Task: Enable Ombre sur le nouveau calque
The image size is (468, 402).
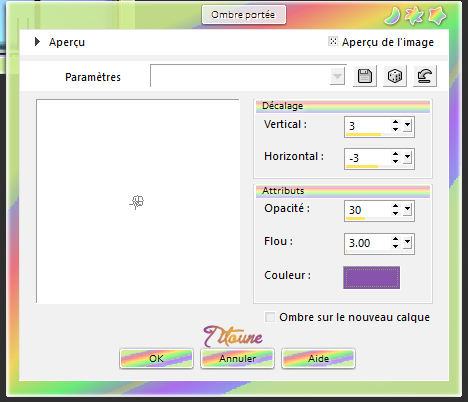Action: pyautogui.click(x=270, y=317)
